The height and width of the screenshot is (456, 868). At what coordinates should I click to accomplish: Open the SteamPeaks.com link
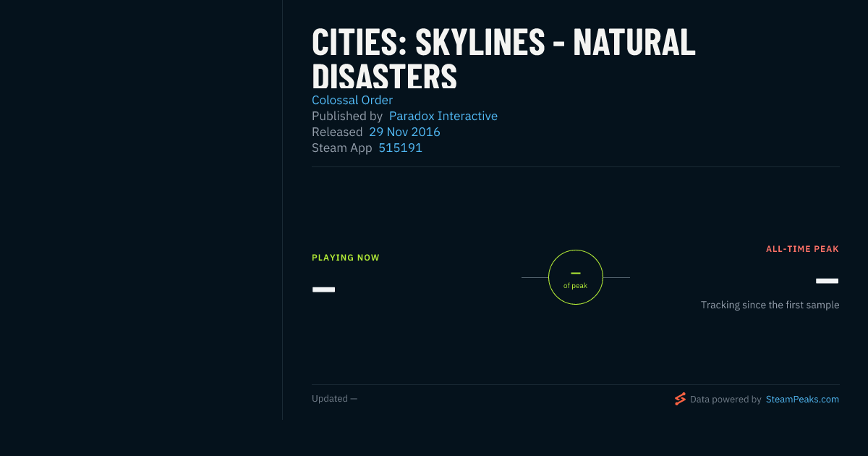click(x=802, y=400)
